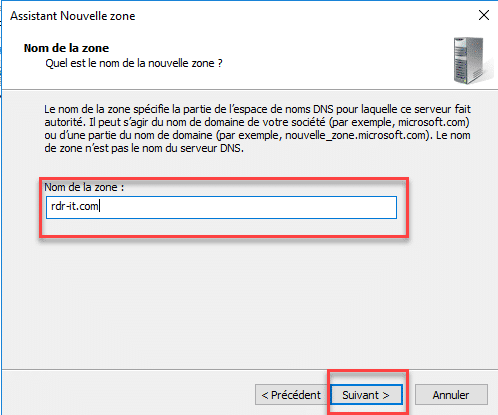Click the nouvelle_zone.microsoft.com example text
Screen dimensions: 498x415
click(x=356, y=135)
